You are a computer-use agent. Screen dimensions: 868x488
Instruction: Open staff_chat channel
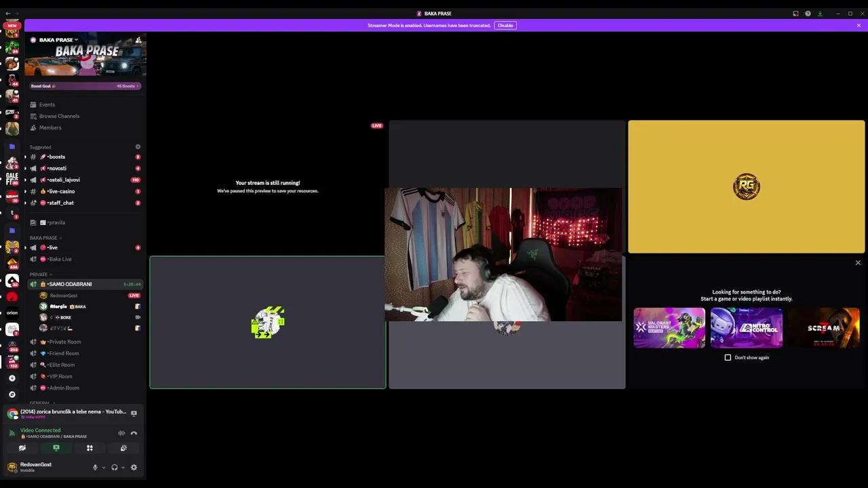(x=85, y=203)
